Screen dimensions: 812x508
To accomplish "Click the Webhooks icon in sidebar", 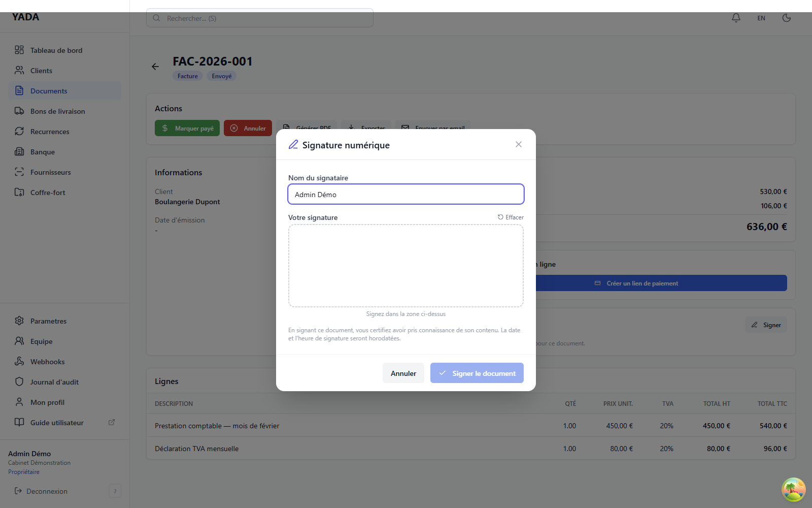I will [x=19, y=362].
